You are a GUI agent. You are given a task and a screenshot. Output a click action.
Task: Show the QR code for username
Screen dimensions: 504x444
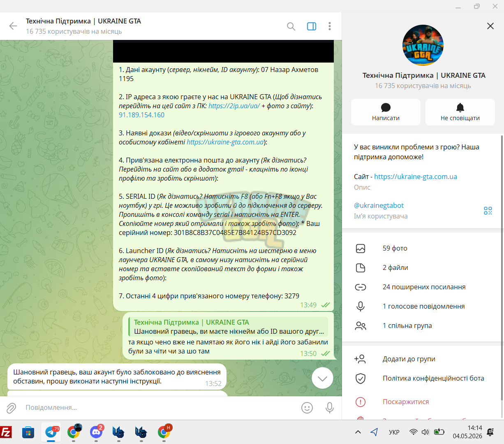pyautogui.click(x=488, y=211)
